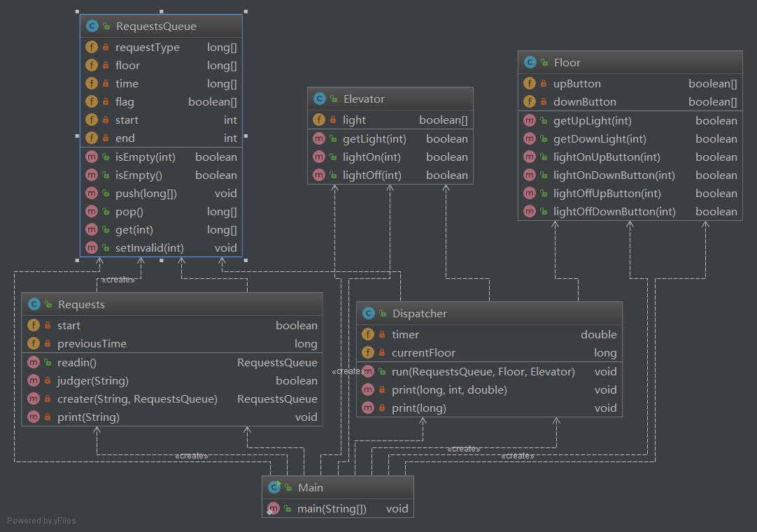Select the lightOffDownButton(int) method row
757x532 pixels.
pos(630,211)
